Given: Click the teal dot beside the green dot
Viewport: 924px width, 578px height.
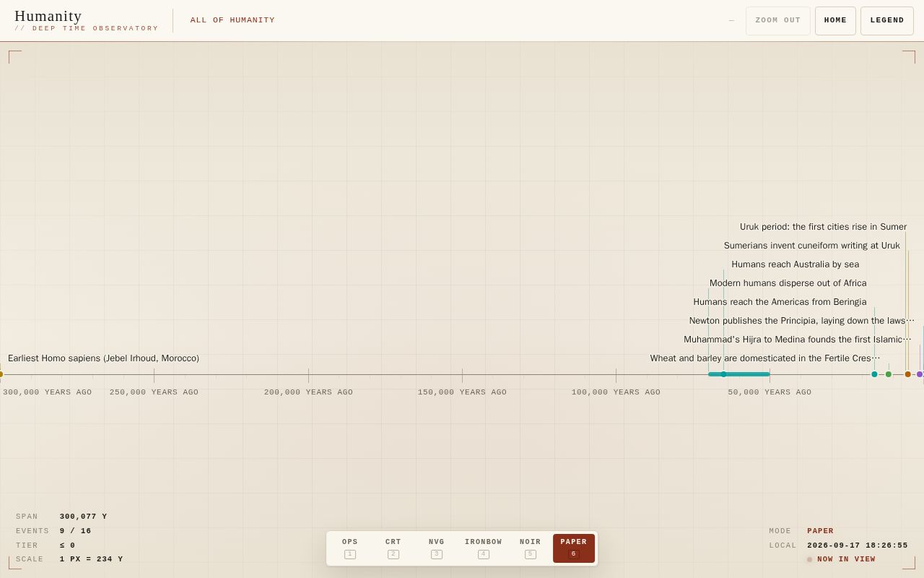Looking at the screenshot, I should click(x=874, y=374).
